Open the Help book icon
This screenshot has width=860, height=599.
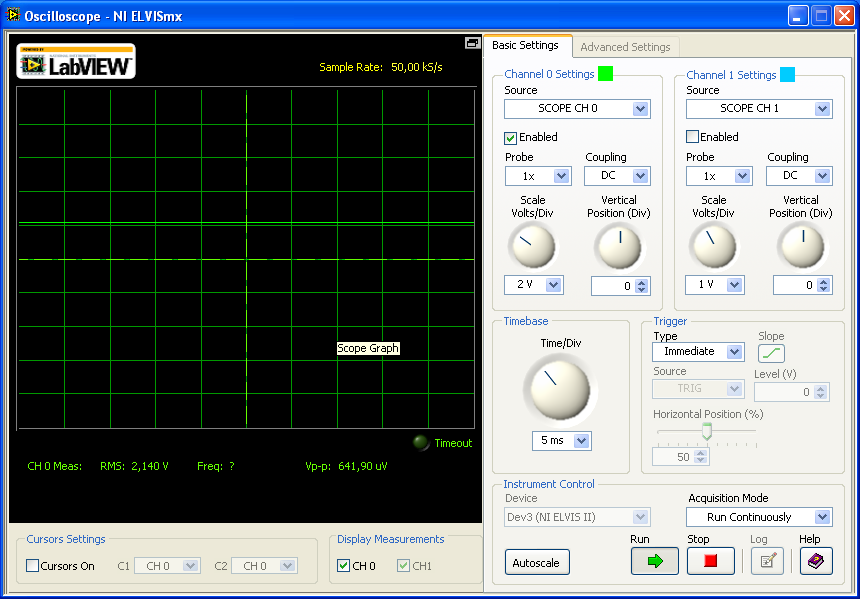(x=816, y=561)
